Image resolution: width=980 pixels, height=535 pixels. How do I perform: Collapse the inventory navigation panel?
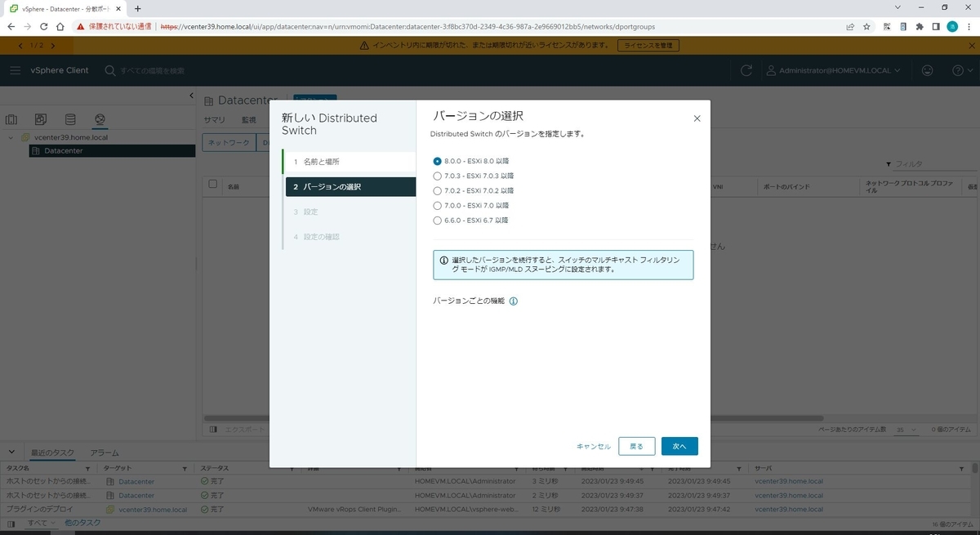coord(191,96)
